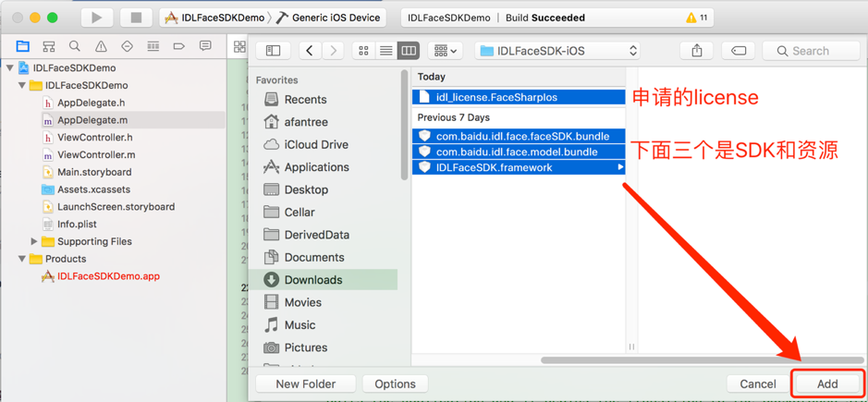Click the Cancel button
The height and width of the screenshot is (402, 868).
(x=758, y=384)
